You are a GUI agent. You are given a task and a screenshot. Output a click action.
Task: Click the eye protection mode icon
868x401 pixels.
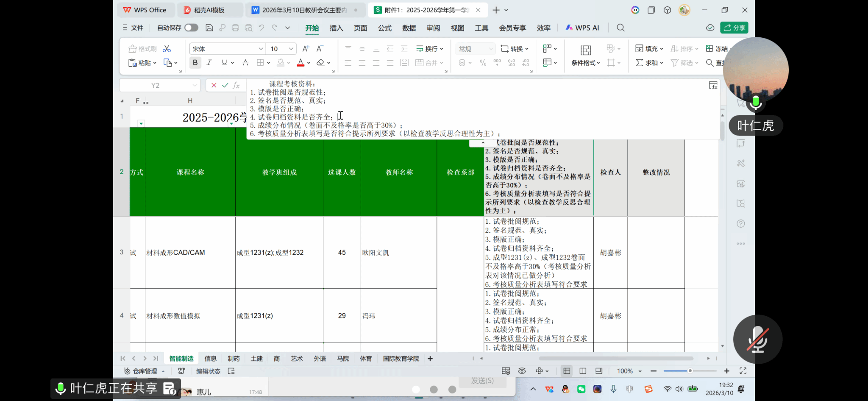[x=522, y=371]
